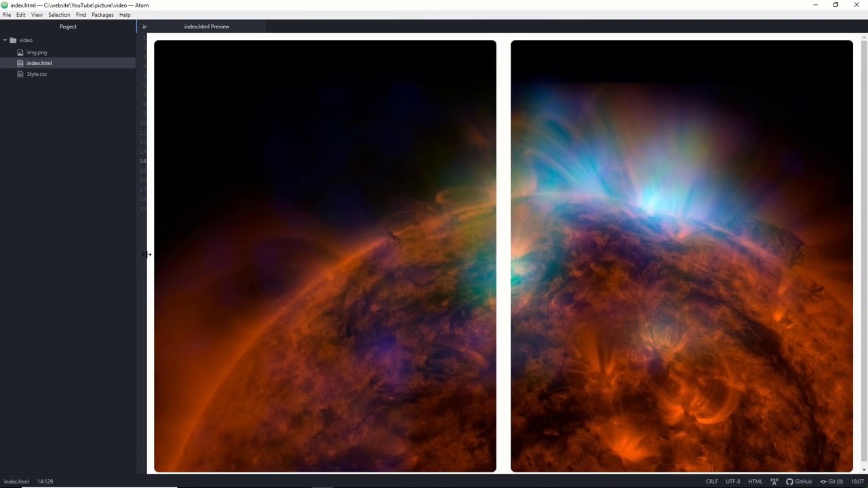Change the UTF-8 encoding selector
This screenshot has height=488, width=868.
[x=733, y=482]
